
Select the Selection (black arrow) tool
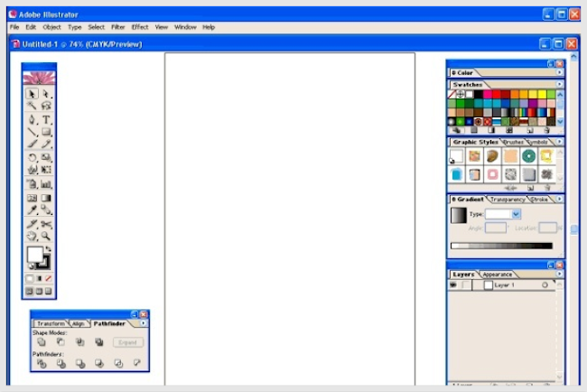[32, 93]
